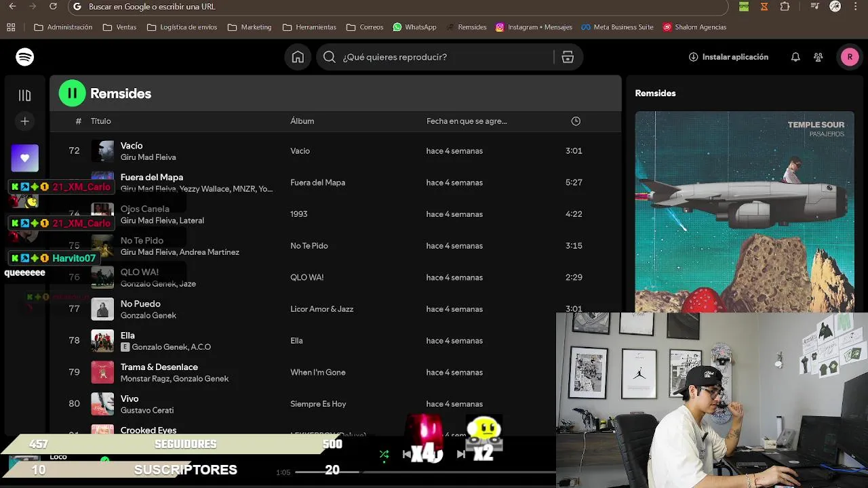
Task: Open album No Te Pido link
Action: [x=309, y=245]
